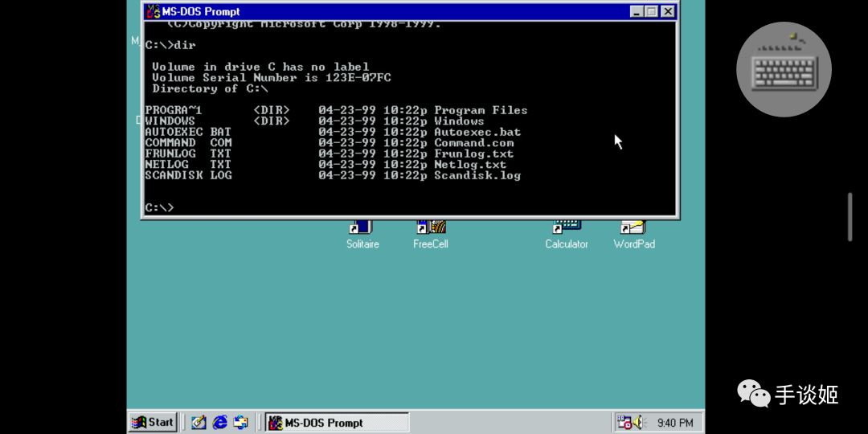Open the Start menu
868x434 pixels.
point(152,423)
